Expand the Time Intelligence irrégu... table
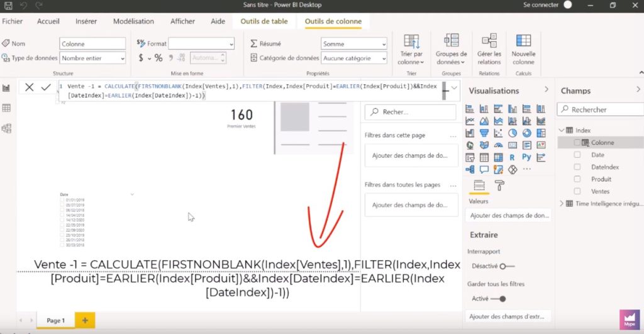The width and height of the screenshot is (644, 334). click(x=562, y=203)
